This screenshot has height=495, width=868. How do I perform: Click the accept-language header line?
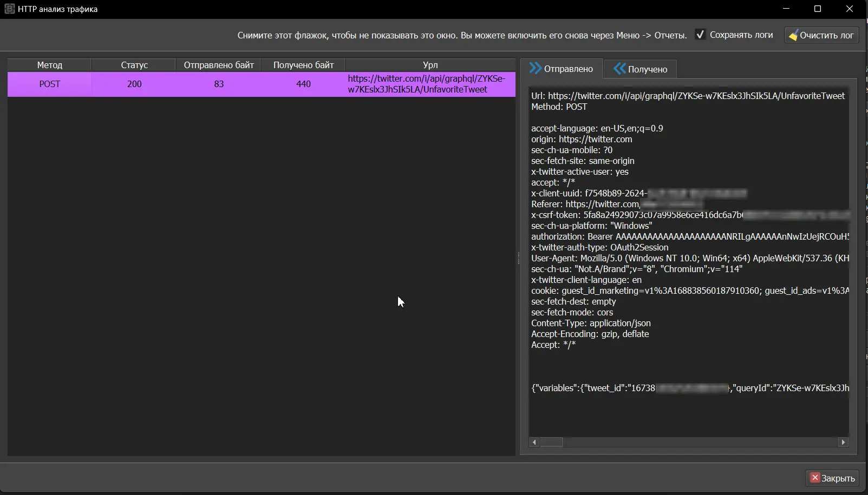(x=597, y=128)
